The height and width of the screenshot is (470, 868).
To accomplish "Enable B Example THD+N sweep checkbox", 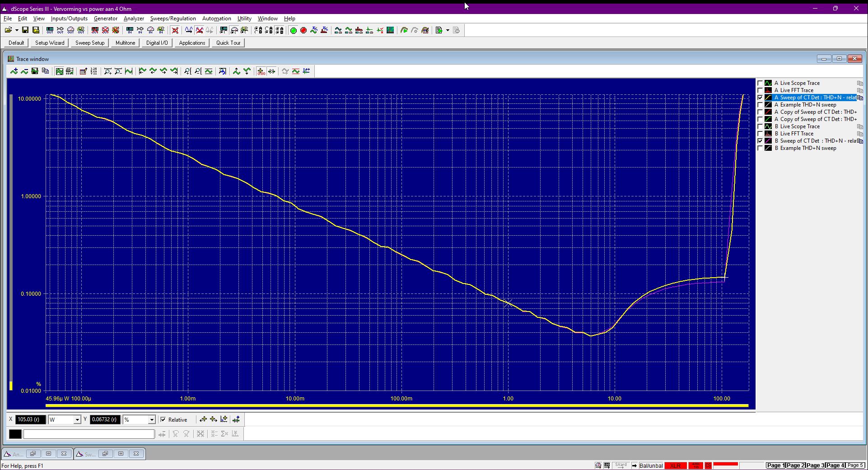I will point(760,148).
